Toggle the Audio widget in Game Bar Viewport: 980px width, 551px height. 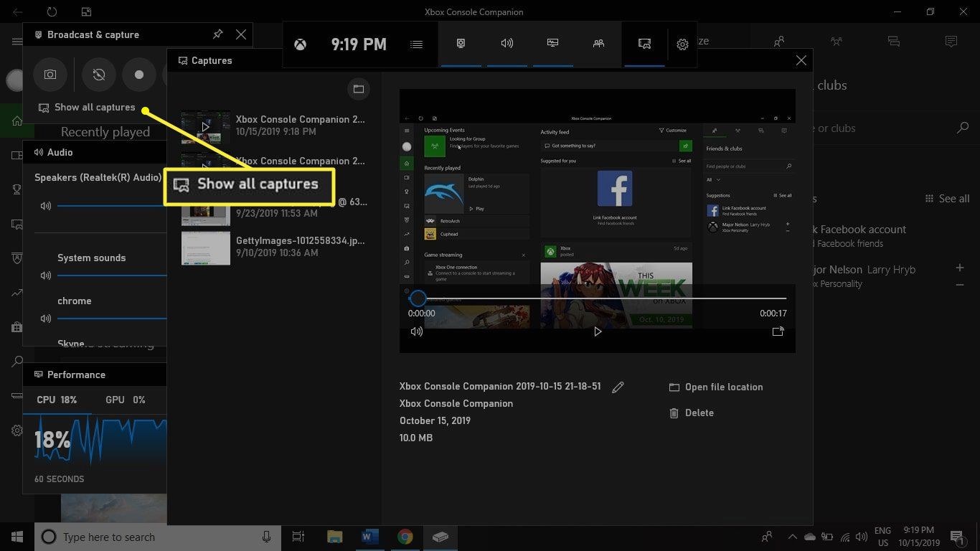point(507,44)
